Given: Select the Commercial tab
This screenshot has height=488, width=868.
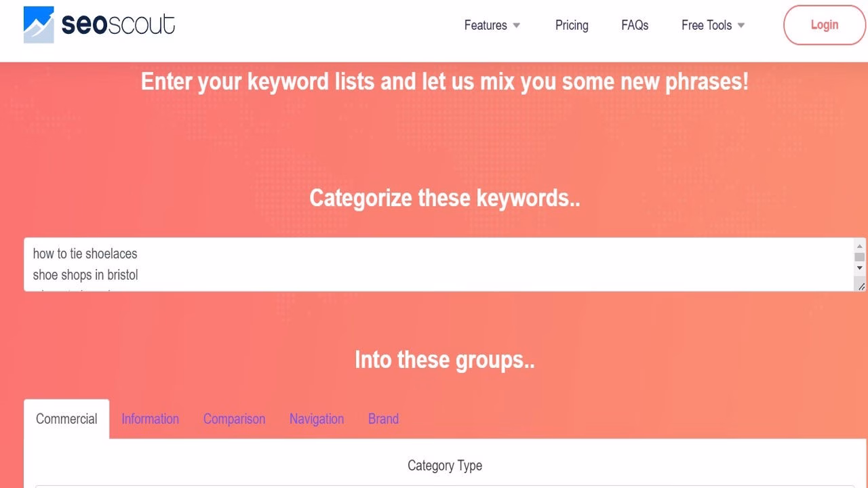Looking at the screenshot, I should tap(66, 419).
